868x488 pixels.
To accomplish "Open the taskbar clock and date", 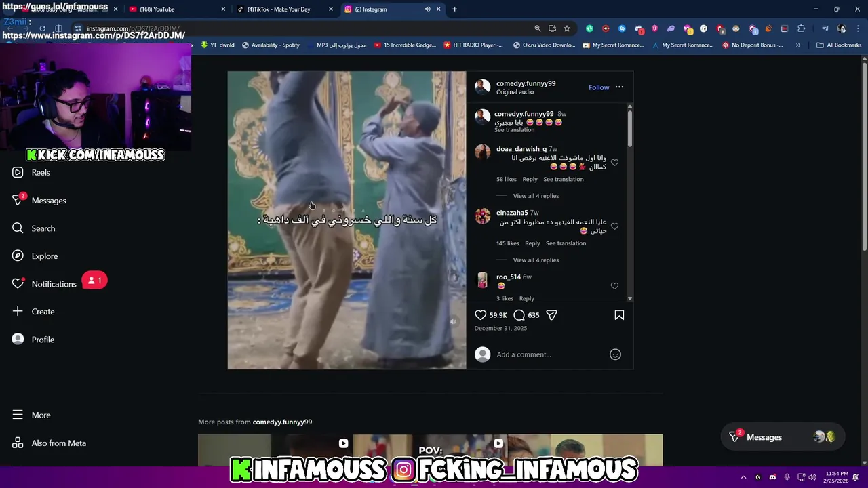I will pos(837,477).
